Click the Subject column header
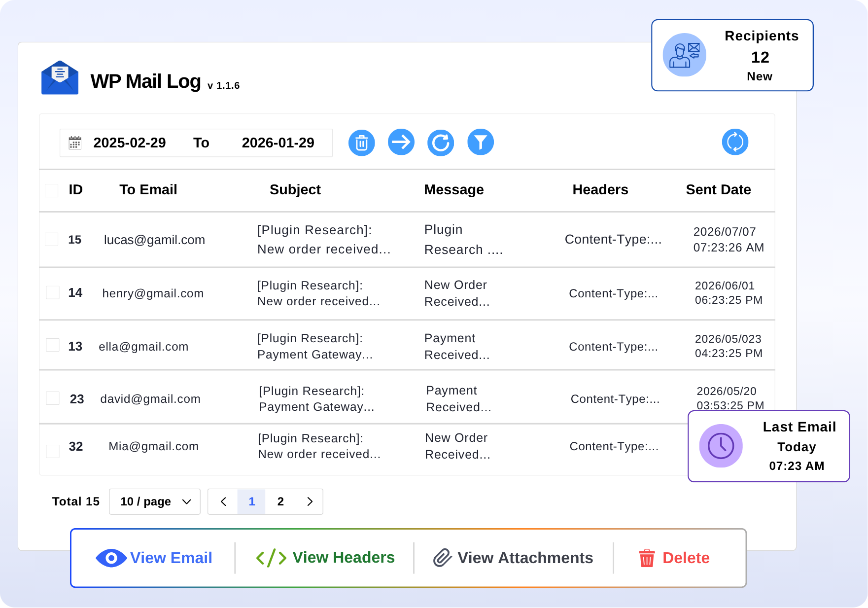Screen dimensions: 868x608 pyautogui.click(x=295, y=190)
